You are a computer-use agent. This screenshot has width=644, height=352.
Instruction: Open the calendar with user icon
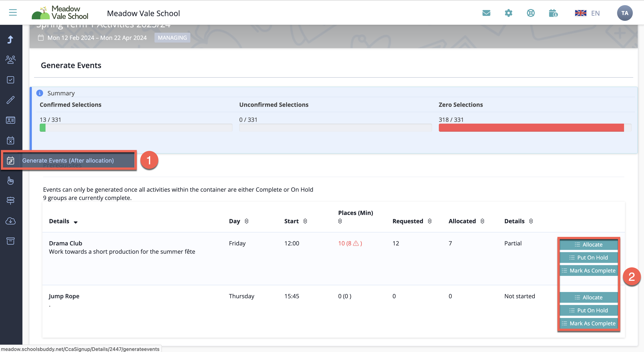point(553,13)
